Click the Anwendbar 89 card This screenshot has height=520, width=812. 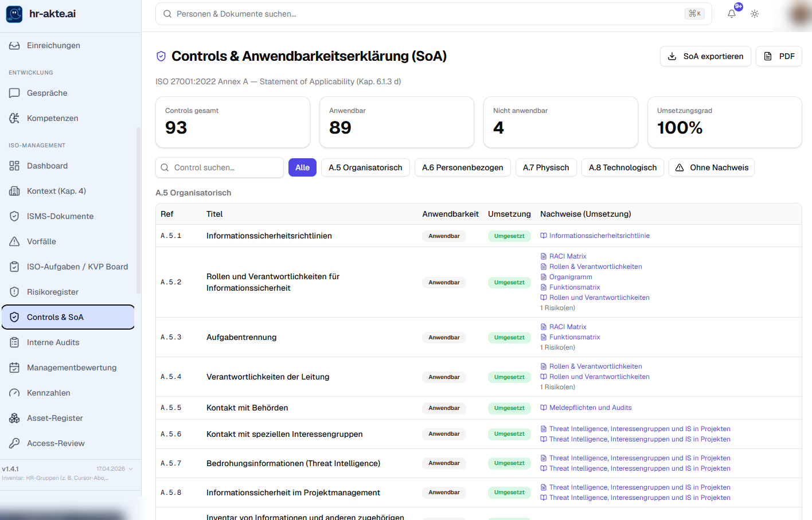397,122
